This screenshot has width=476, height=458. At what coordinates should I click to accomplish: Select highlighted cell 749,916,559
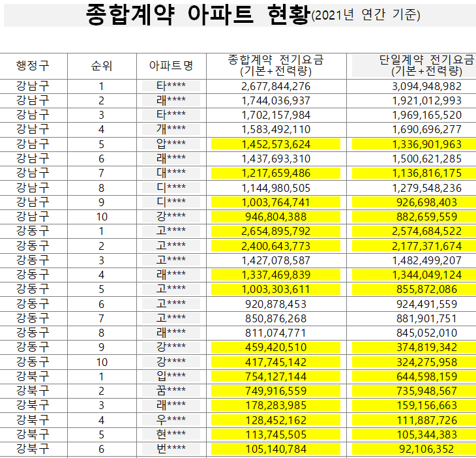[276, 391]
